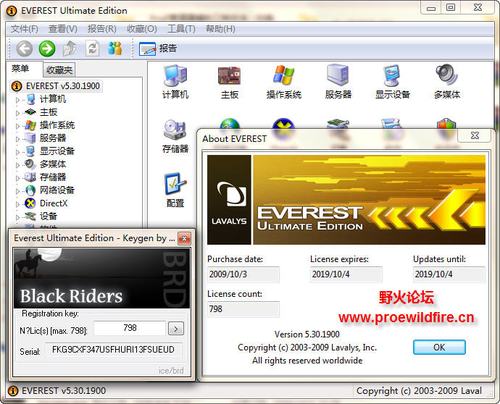Expand the 显示设备 tree node
Viewport: 500px width, 404px height.
click(x=18, y=151)
